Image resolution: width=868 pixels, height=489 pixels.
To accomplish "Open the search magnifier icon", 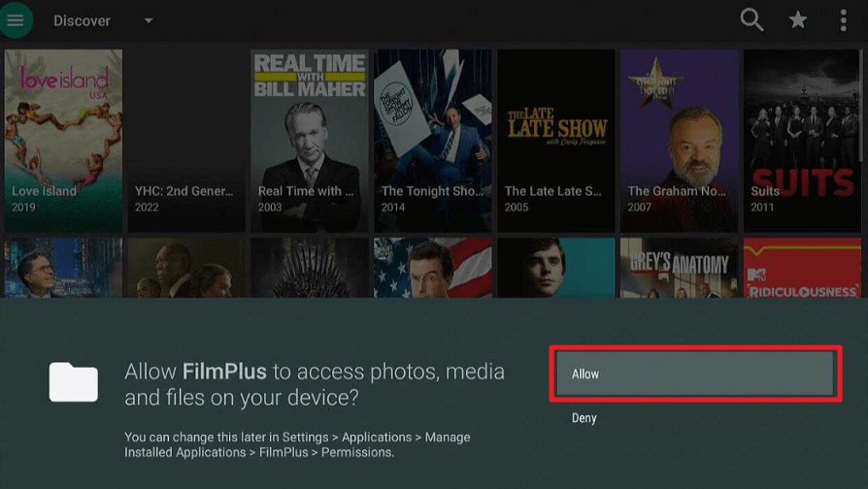I will 751,20.
